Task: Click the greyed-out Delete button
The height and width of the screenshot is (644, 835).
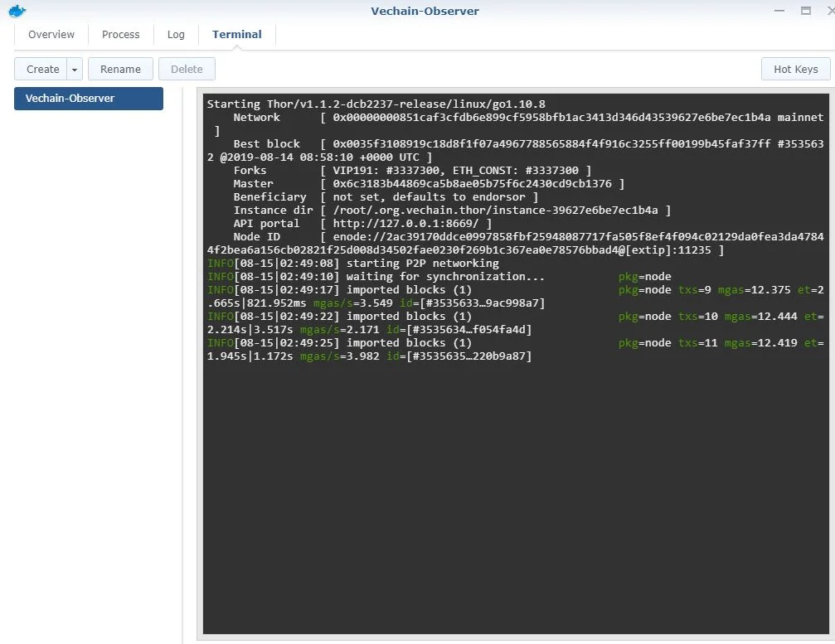Action: click(x=187, y=70)
